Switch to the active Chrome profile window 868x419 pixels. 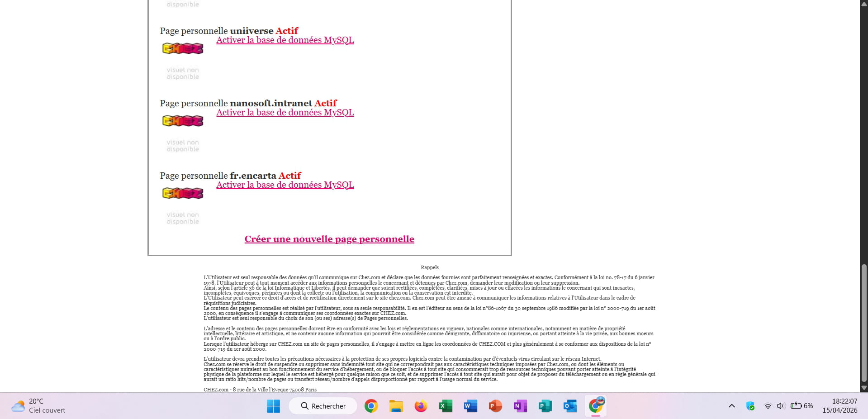click(x=596, y=406)
